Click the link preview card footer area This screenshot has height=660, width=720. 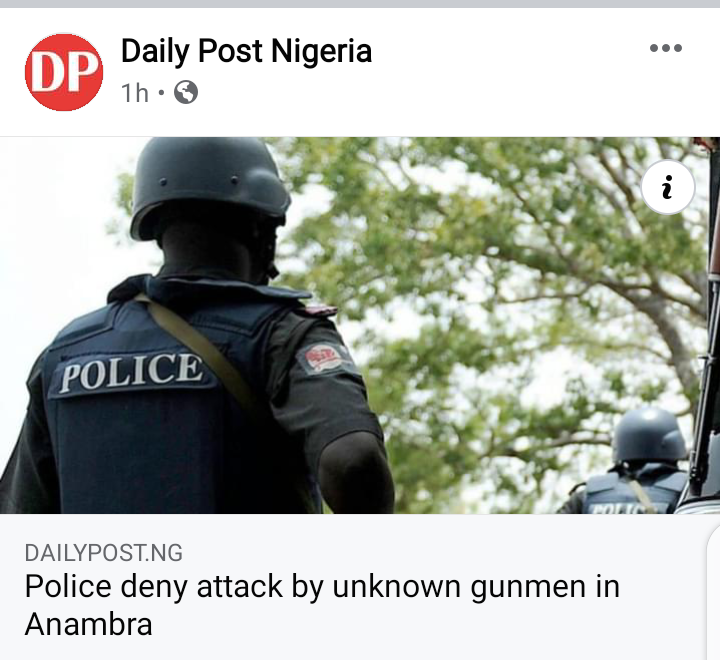click(354, 587)
